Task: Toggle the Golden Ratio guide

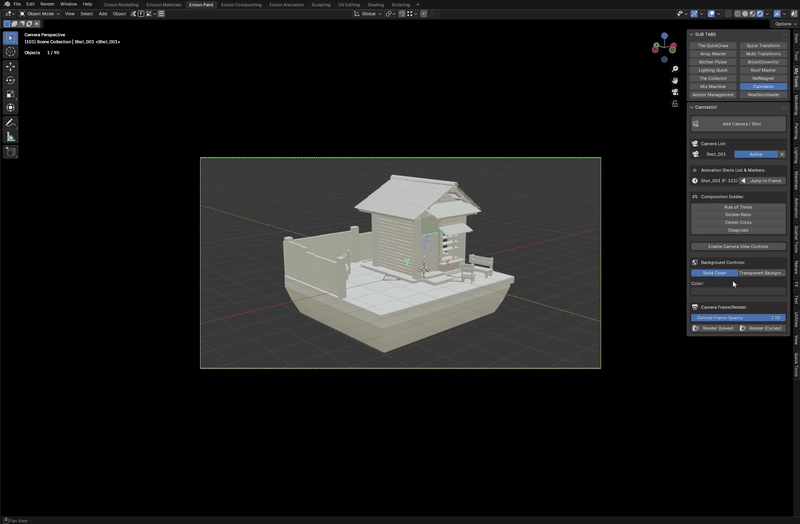Action: click(738, 215)
